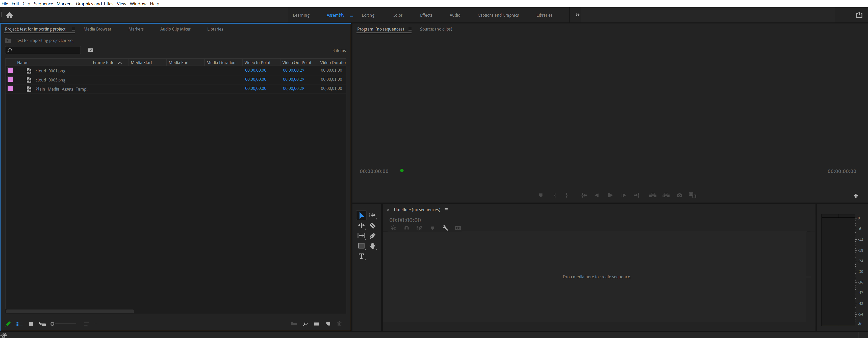Switch to Source monitor tab
This screenshot has height=338, width=868.
436,29
